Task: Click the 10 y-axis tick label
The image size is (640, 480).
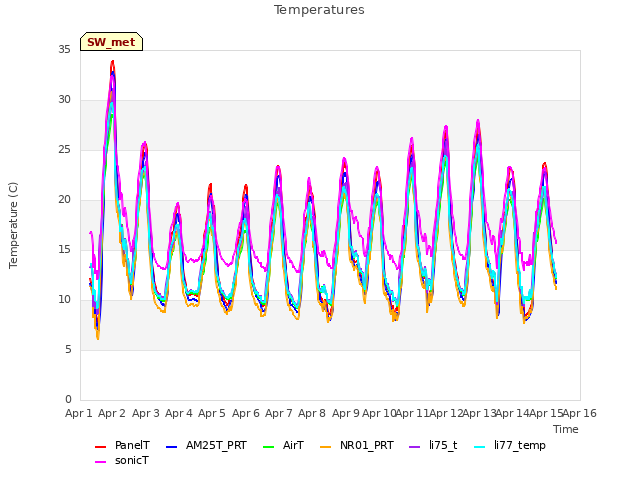Action: tap(64, 300)
